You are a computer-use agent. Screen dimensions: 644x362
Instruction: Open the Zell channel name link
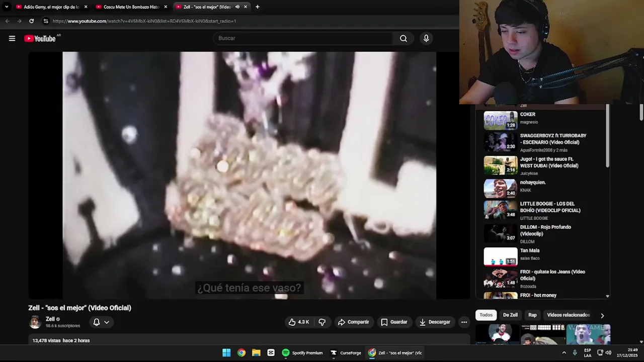50,319
